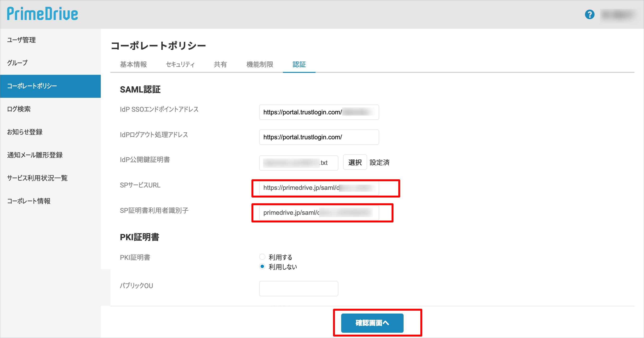Viewport: 644px width, 338px height.
Task: Click the PrimeDrive logo
Action: 42,14
